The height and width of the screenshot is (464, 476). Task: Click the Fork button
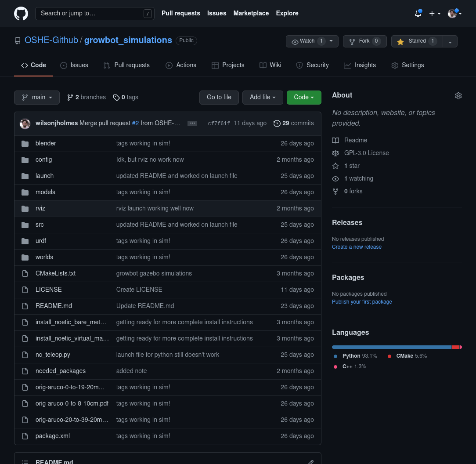pos(364,41)
